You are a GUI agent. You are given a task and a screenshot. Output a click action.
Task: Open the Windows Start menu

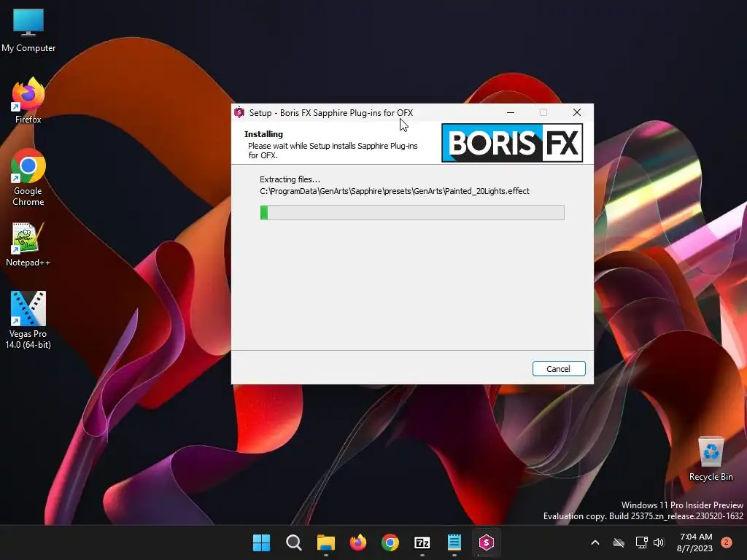262,542
